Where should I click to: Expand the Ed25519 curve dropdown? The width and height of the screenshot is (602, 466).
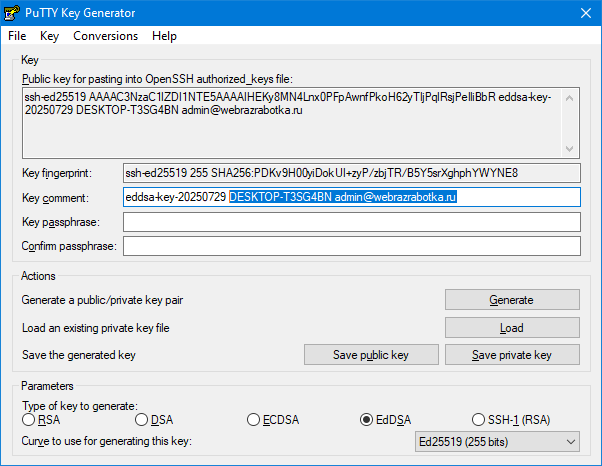pos(497,441)
